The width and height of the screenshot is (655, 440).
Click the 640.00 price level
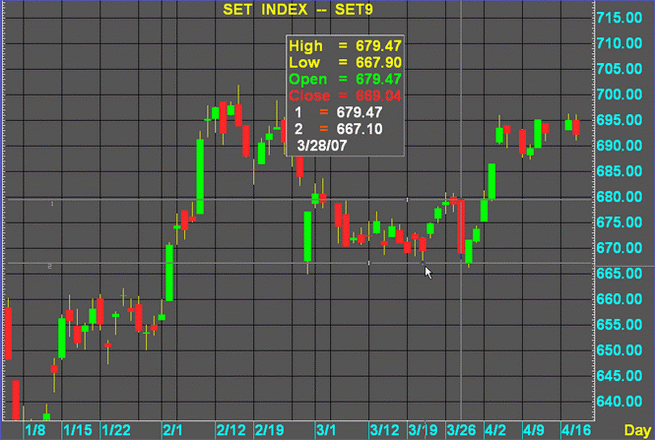[619, 401]
